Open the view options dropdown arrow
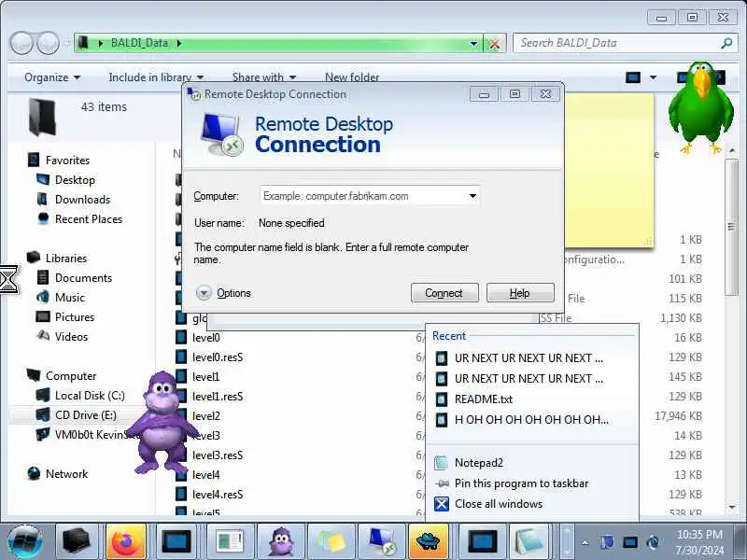This screenshot has width=747, height=560. pyautogui.click(x=653, y=77)
